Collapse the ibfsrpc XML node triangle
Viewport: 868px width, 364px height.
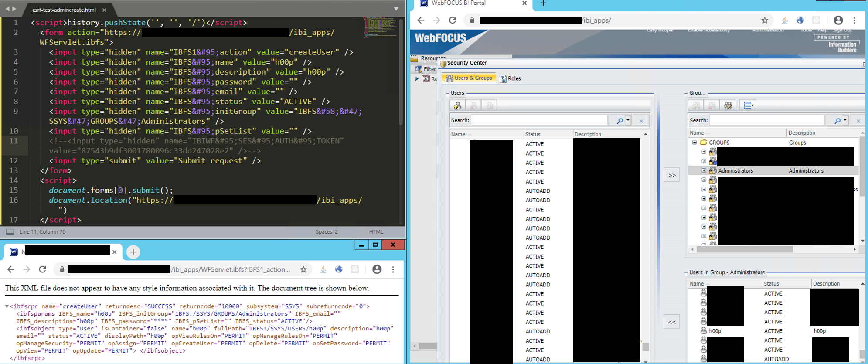(7, 306)
